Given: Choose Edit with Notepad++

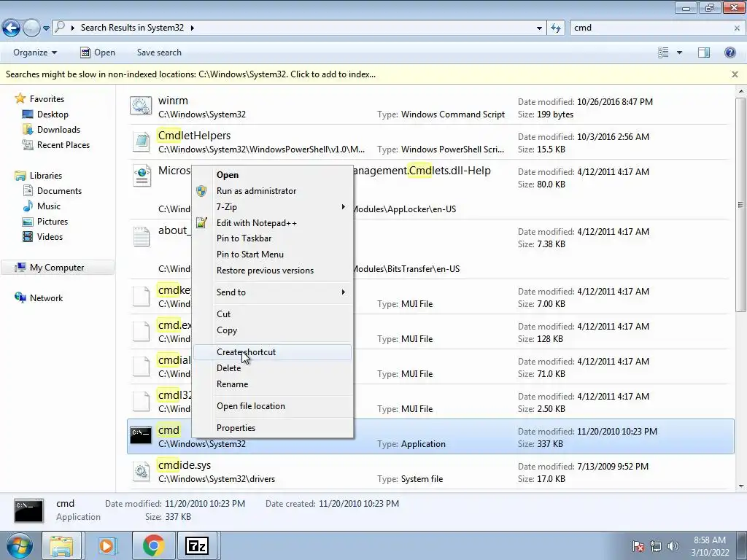Looking at the screenshot, I should pyautogui.click(x=273, y=223).
